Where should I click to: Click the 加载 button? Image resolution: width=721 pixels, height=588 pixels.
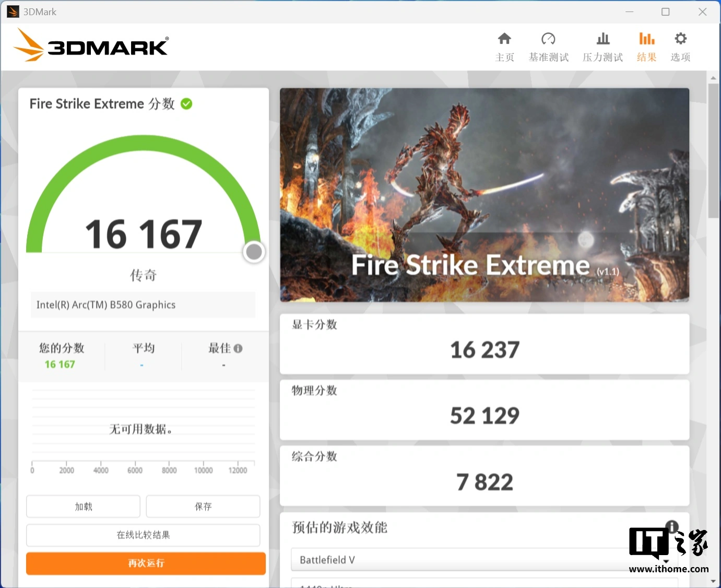84,507
